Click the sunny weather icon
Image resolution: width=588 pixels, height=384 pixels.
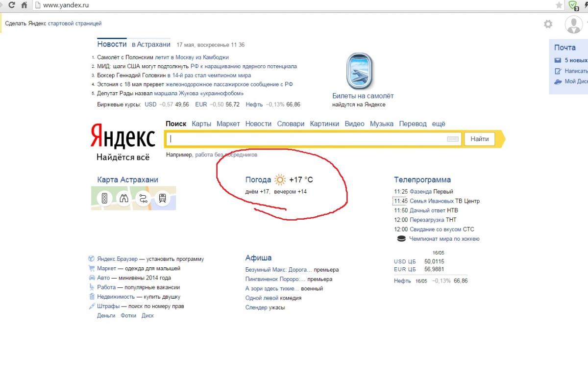280,180
